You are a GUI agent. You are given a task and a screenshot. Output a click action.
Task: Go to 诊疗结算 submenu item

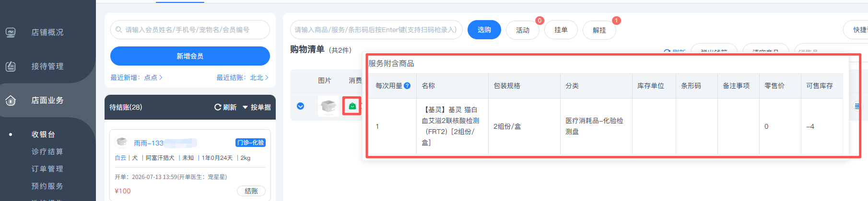pyautogui.click(x=47, y=152)
